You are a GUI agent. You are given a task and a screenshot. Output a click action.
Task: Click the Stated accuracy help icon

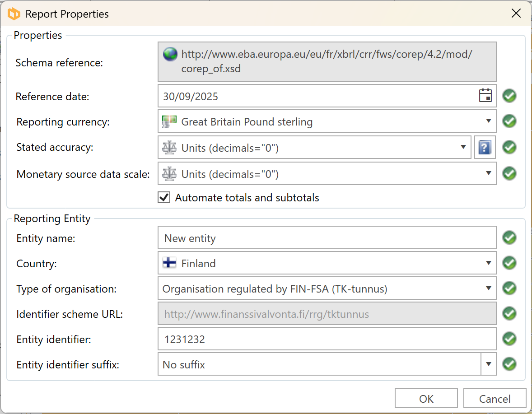point(485,147)
